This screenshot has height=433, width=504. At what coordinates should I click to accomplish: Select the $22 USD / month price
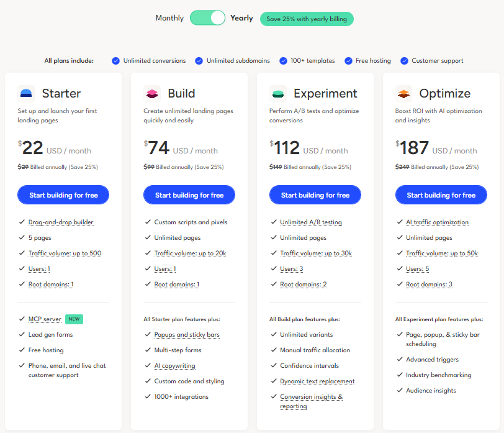coord(55,148)
